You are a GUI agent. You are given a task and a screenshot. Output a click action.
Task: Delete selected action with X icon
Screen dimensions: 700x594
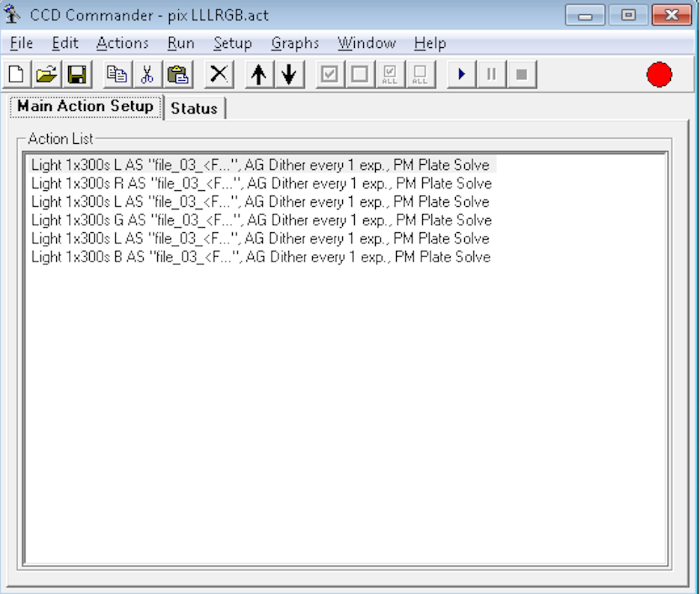click(219, 74)
